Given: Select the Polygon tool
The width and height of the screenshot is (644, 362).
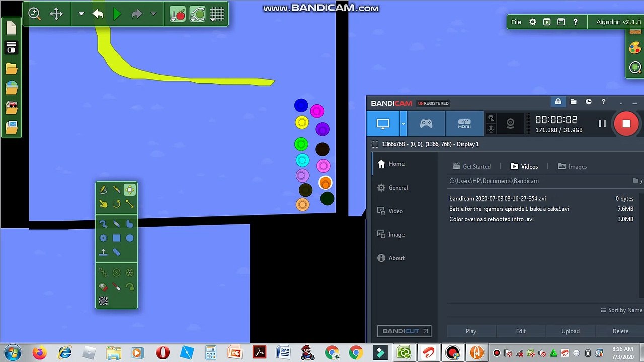Looking at the screenshot, I should 130,224.
